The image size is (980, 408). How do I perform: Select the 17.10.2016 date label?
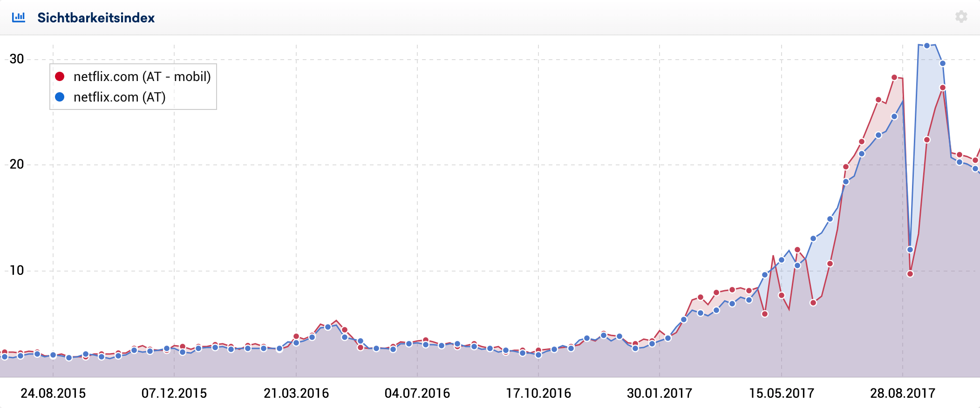coord(538,393)
